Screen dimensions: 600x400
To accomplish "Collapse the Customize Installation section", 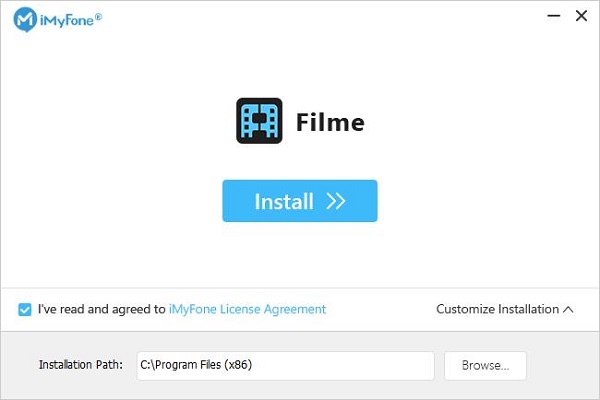I will point(497,309).
